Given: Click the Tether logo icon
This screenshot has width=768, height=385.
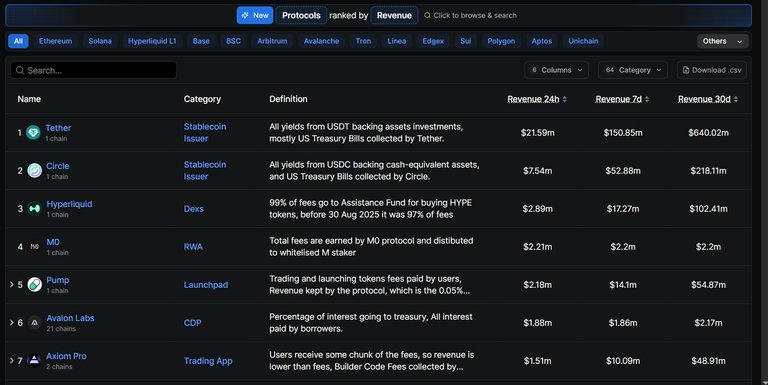Looking at the screenshot, I should coord(33,132).
